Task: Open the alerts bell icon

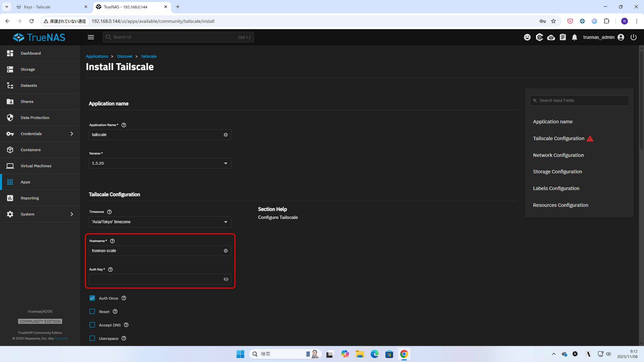Action: [575, 37]
